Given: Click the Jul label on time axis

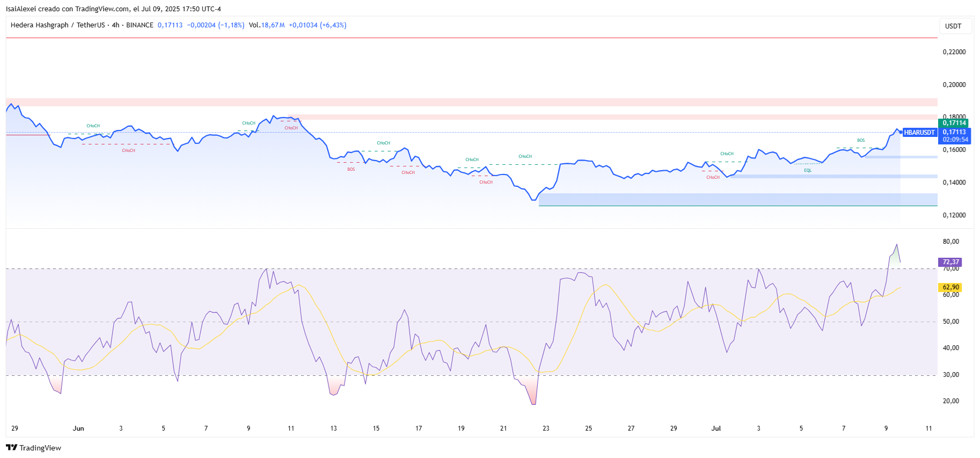Looking at the screenshot, I should click(x=716, y=428).
